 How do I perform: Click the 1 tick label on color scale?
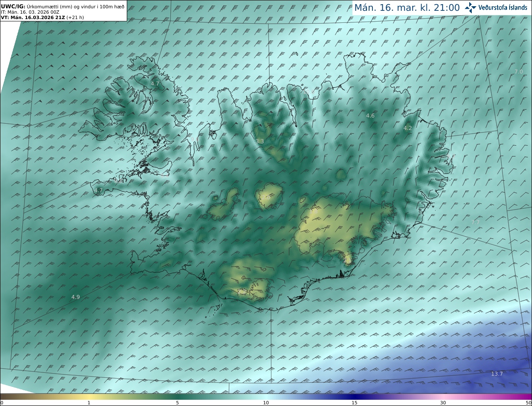[x=89, y=403]
